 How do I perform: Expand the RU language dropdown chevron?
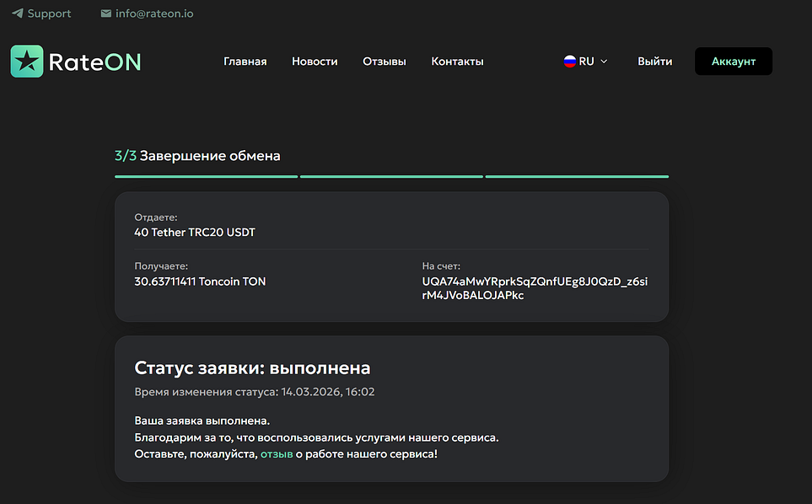tap(604, 62)
